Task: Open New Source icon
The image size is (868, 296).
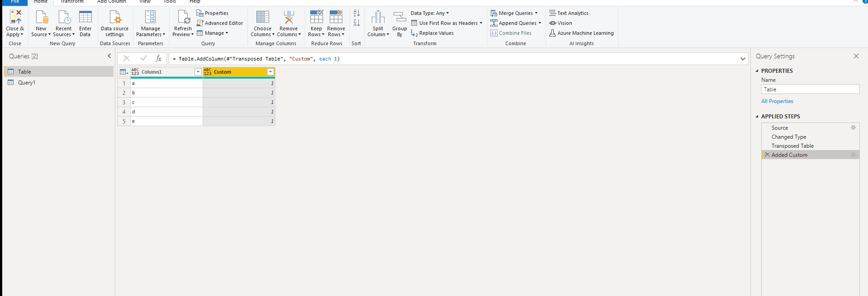Action: coord(41,17)
